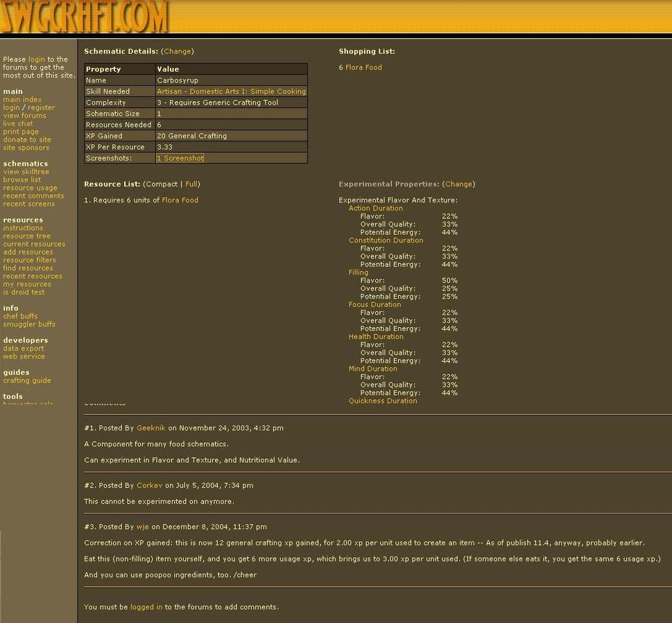Image resolution: width=672 pixels, height=623 pixels.
Task: Open view skilltree under schematics
Action: pos(26,172)
